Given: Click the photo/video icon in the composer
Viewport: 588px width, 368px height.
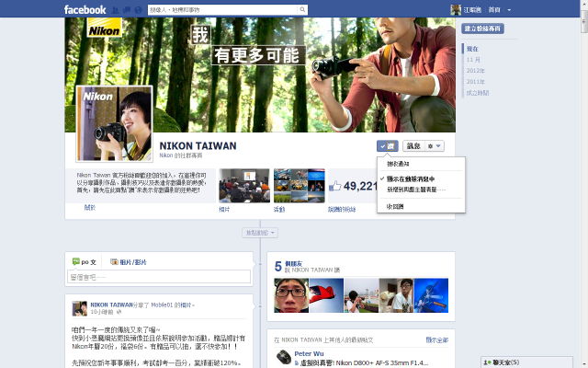Looking at the screenshot, I should tap(114, 261).
